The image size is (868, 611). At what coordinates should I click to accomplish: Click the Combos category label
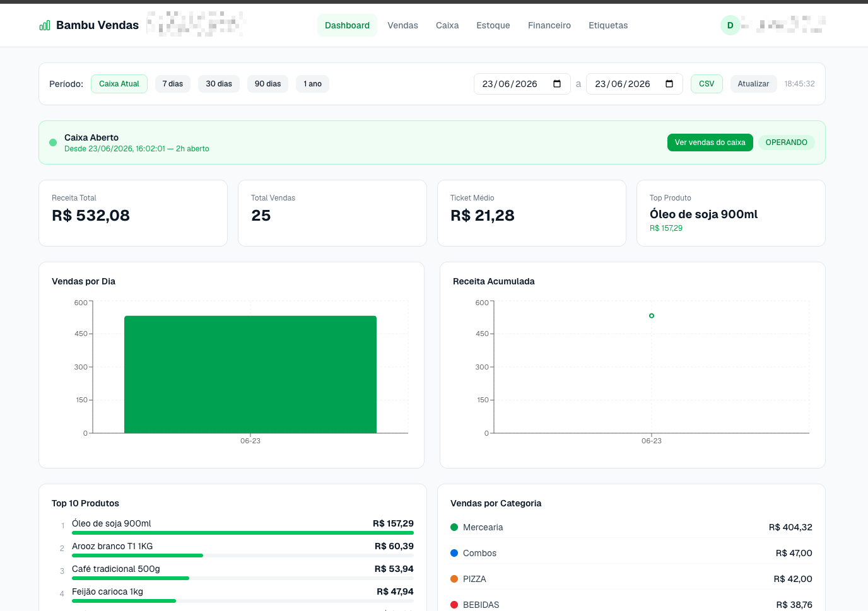[x=479, y=553]
